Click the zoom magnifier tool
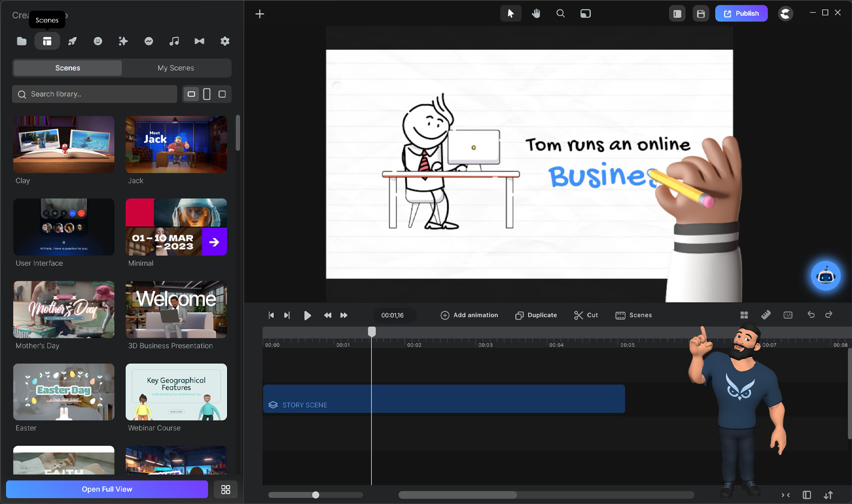 click(560, 14)
